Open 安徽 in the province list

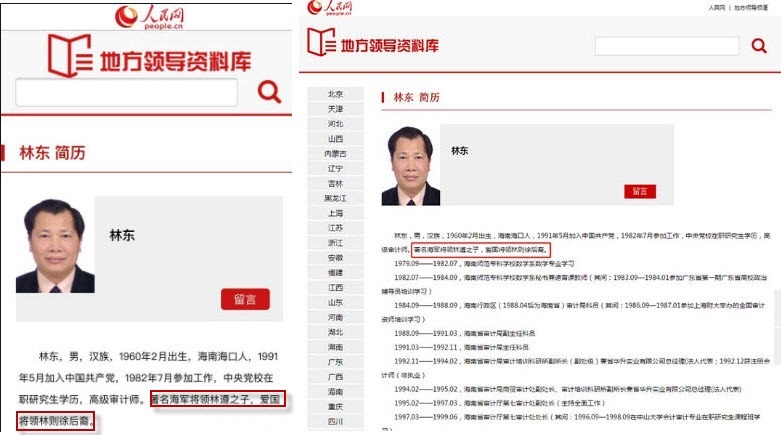coord(335,258)
